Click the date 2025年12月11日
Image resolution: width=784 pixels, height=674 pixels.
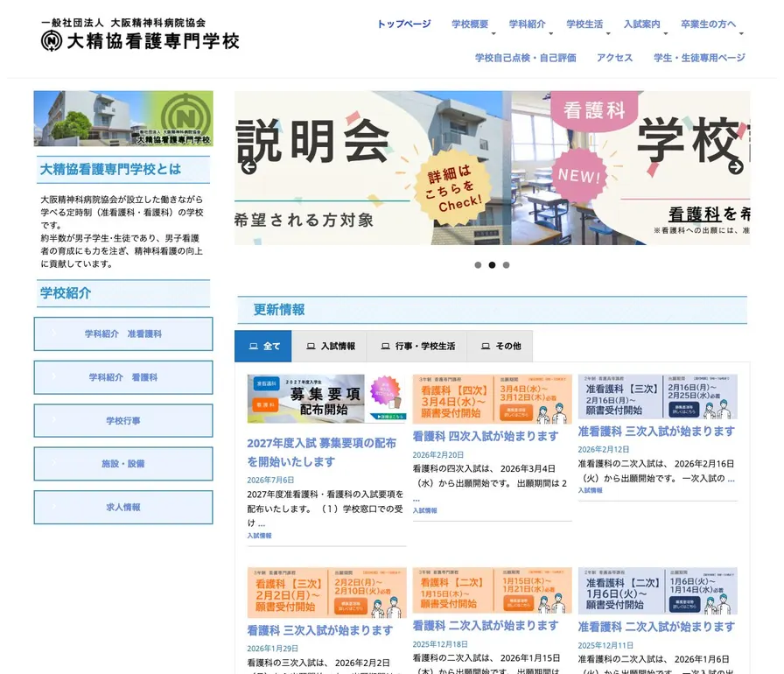[x=605, y=645]
